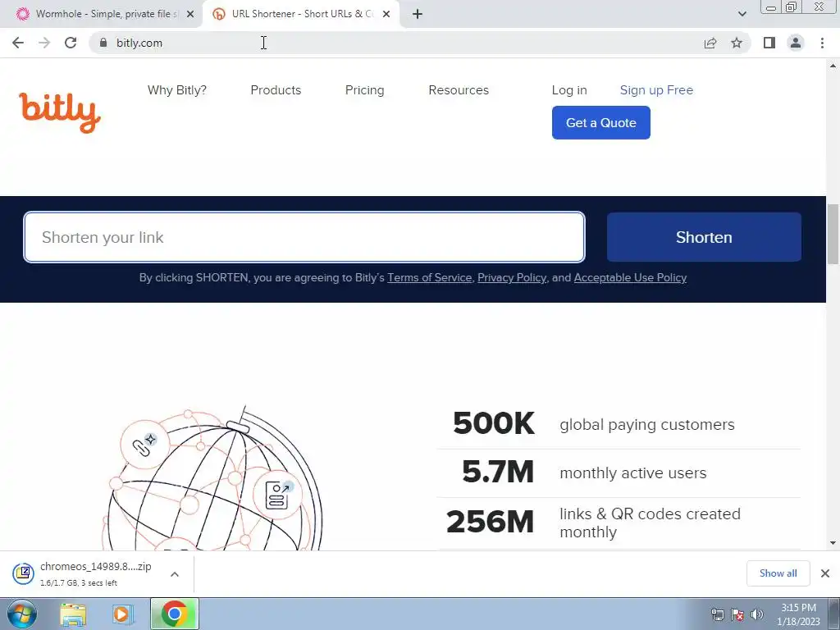Open the Chrome profile avatar
Image resolution: width=840 pixels, height=630 pixels.
pyautogui.click(x=796, y=43)
